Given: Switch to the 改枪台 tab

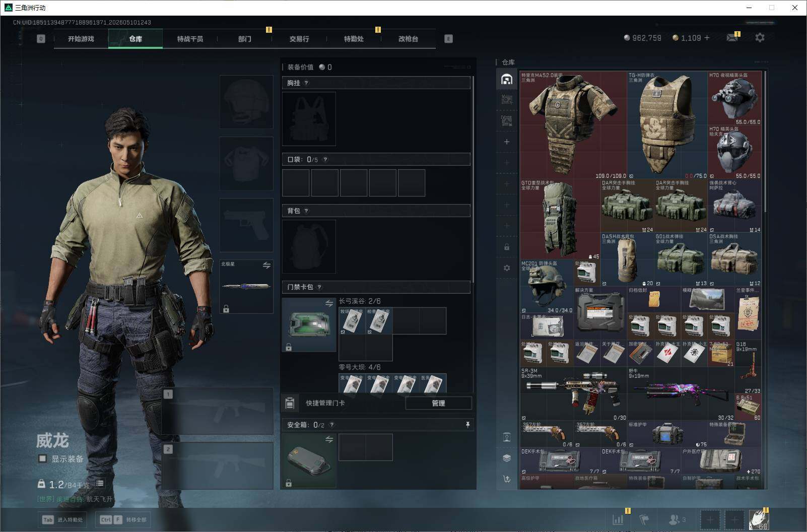Looking at the screenshot, I should coord(408,39).
